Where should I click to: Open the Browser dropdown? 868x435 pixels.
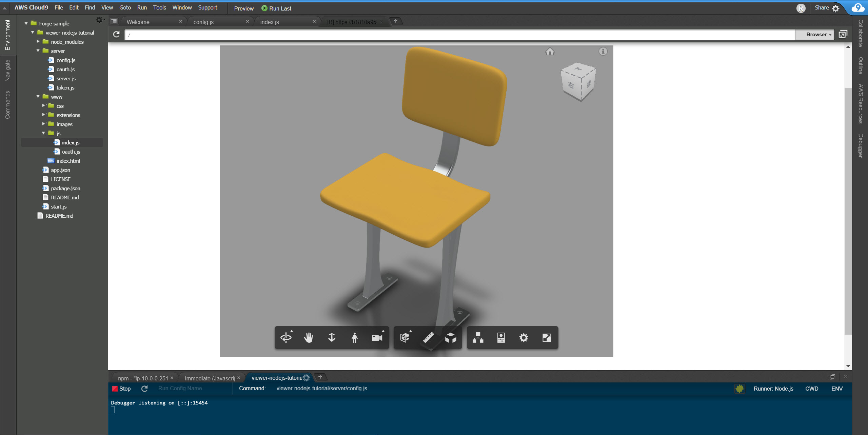pos(814,34)
